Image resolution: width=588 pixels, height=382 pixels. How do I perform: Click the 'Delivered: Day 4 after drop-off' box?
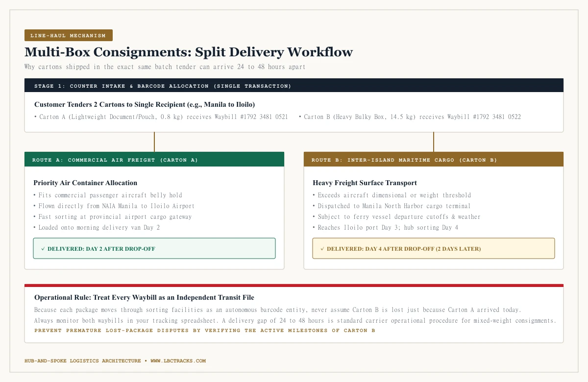(x=434, y=248)
